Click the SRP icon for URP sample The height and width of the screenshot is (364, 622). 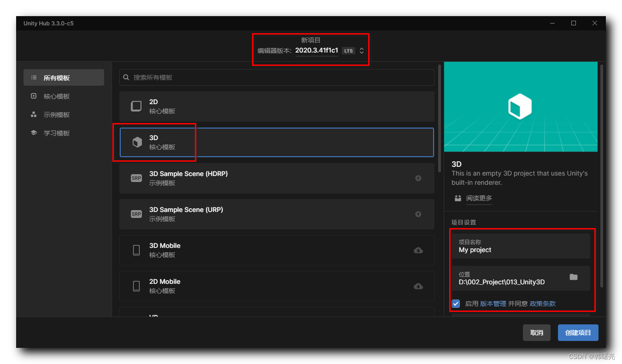click(x=136, y=214)
